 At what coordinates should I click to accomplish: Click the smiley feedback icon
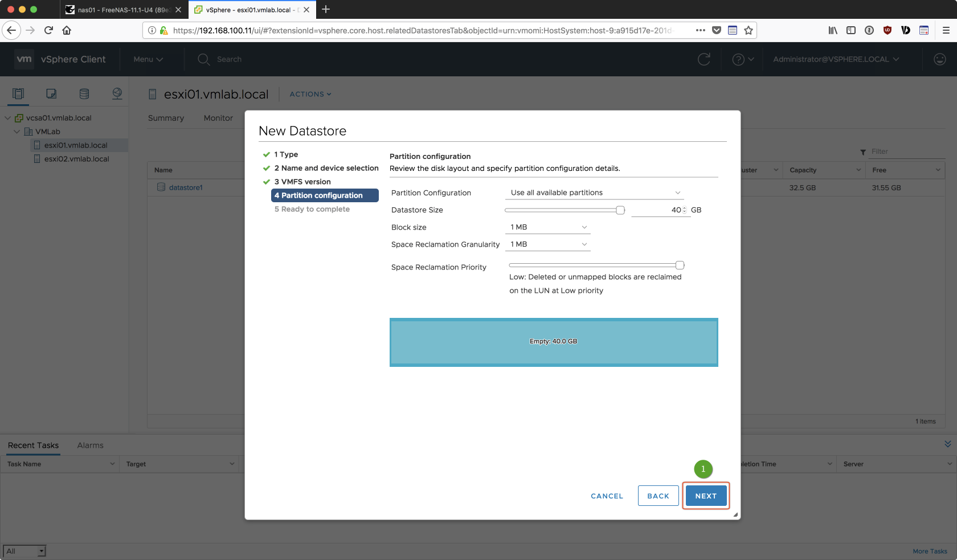[940, 59]
